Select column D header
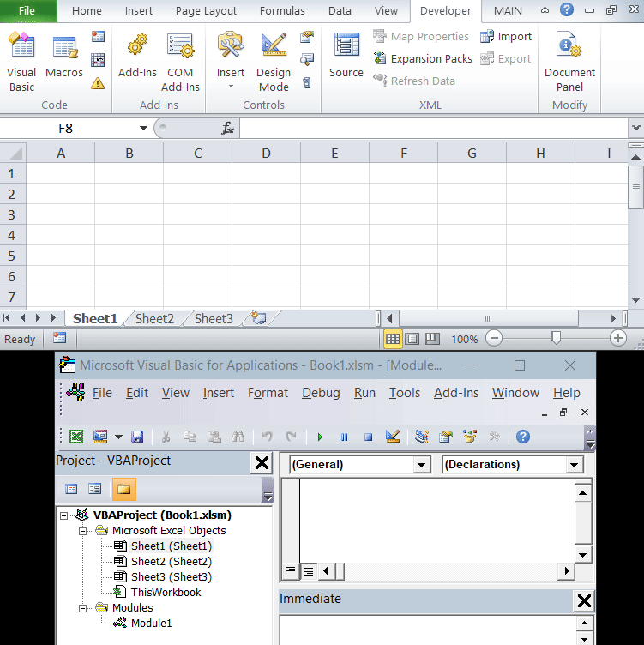 (266, 154)
